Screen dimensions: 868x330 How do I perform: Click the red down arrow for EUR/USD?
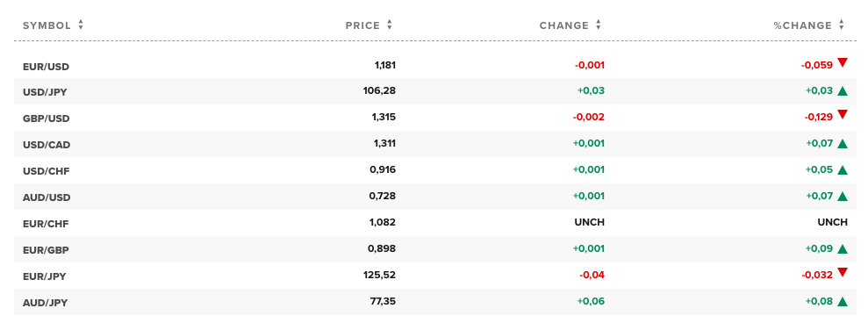click(x=843, y=62)
